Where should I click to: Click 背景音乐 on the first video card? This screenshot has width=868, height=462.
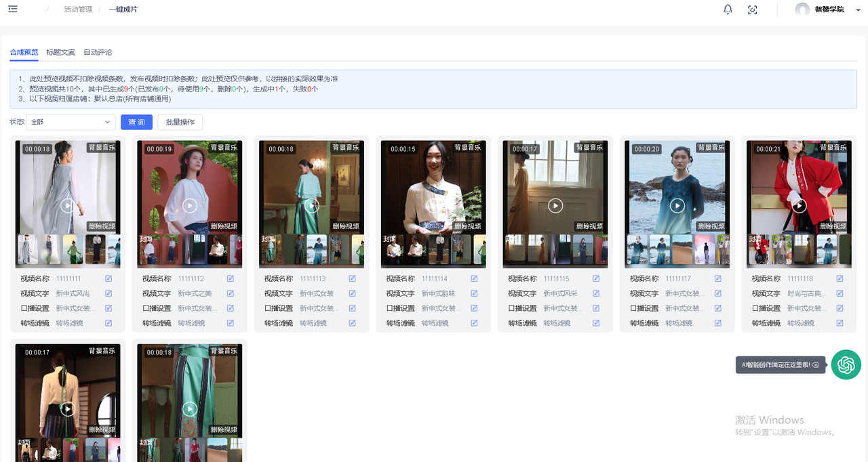102,148
